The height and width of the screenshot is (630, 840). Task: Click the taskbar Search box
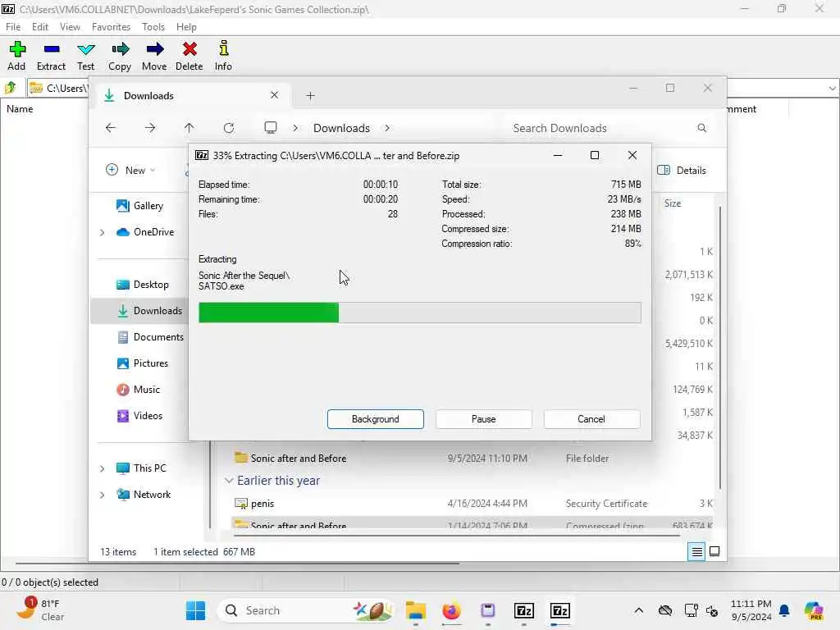pyautogui.click(x=305, y=610)
